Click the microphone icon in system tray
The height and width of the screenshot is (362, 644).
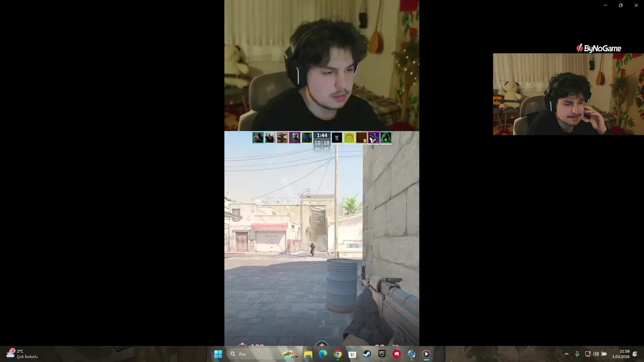click(577, 354)
